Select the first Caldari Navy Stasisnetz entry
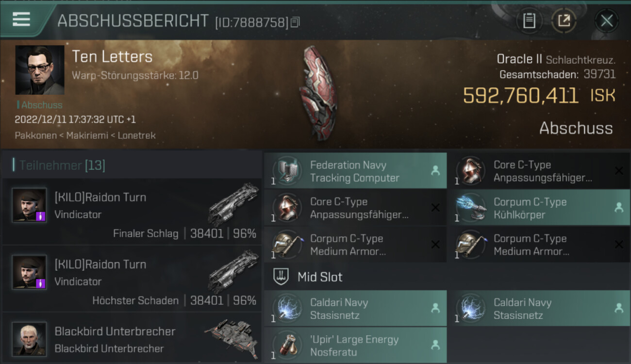 point(355,309)
